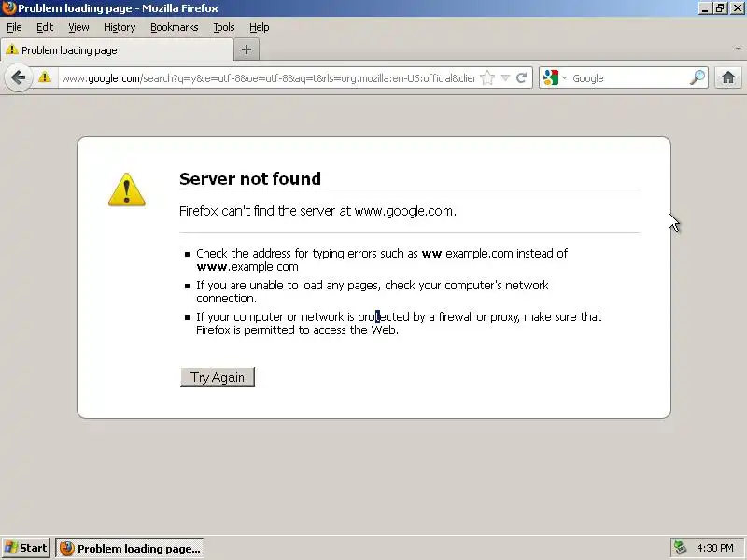The width and height of the screenshot is (747, 560).
Task: Open the Help menu
Action: pos(260,28)
